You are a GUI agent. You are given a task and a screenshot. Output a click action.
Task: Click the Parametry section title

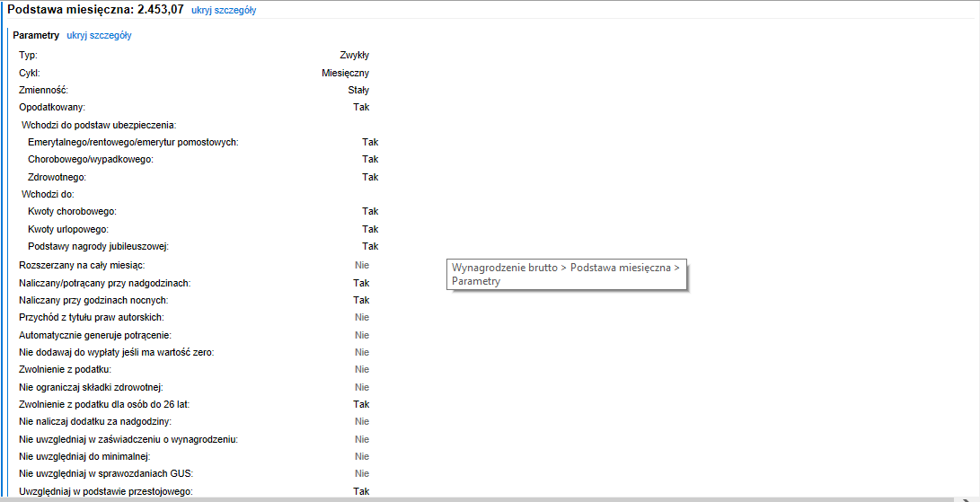click(36, 35)
